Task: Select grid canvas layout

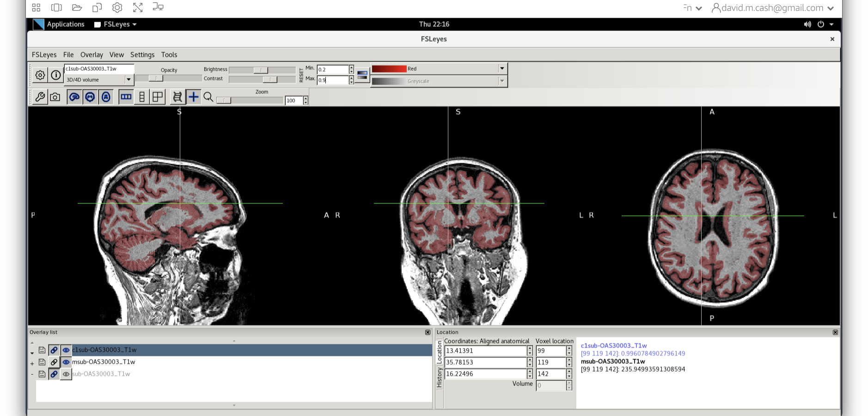Action: point(158,97)
